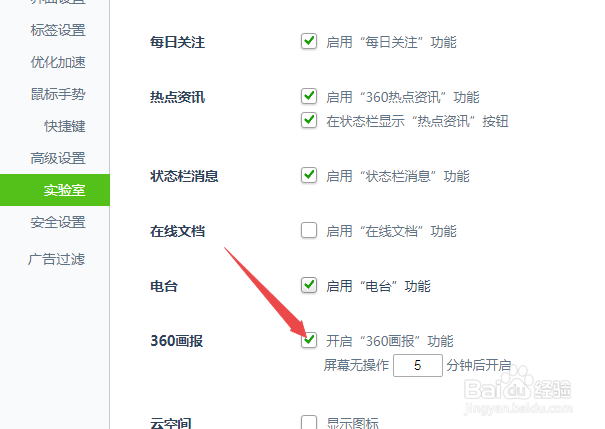Click the idle minutes input field

click(417, 365)
